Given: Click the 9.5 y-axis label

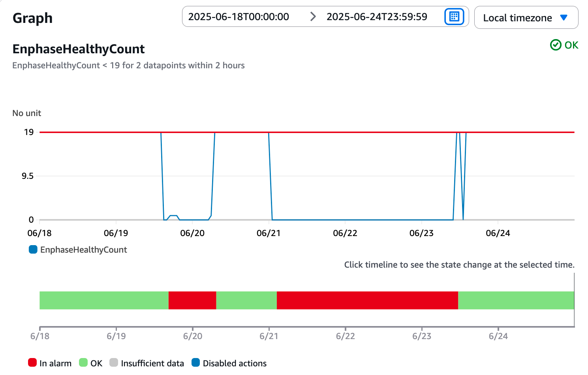Looking at the screenshot, I should click(x=28, y=176).
